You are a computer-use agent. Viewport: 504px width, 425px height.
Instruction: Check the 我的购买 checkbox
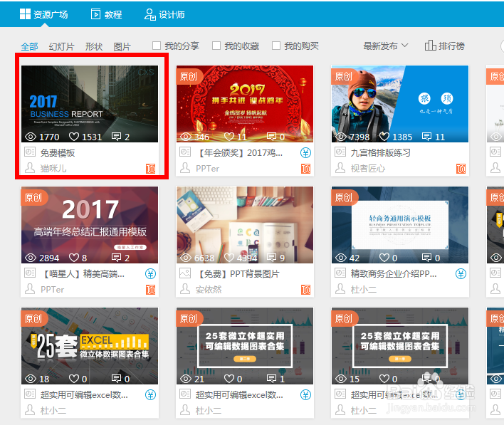click(x=276, y=46)
